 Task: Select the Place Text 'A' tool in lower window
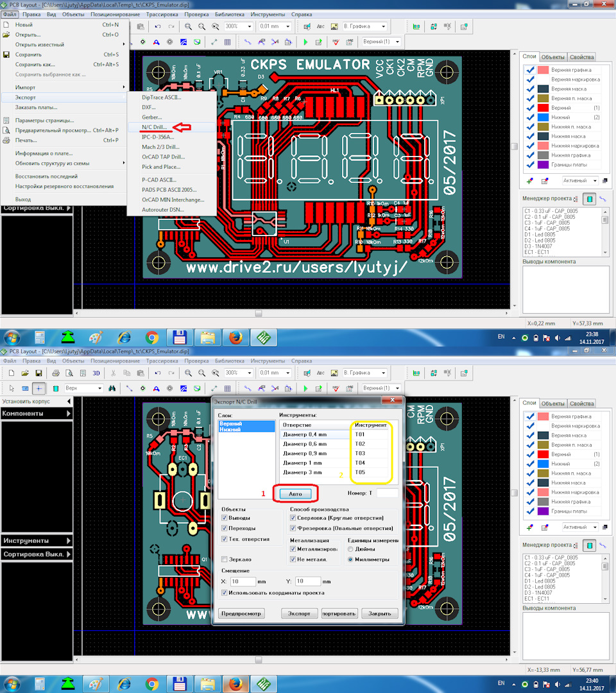click(x=156, y=388)
